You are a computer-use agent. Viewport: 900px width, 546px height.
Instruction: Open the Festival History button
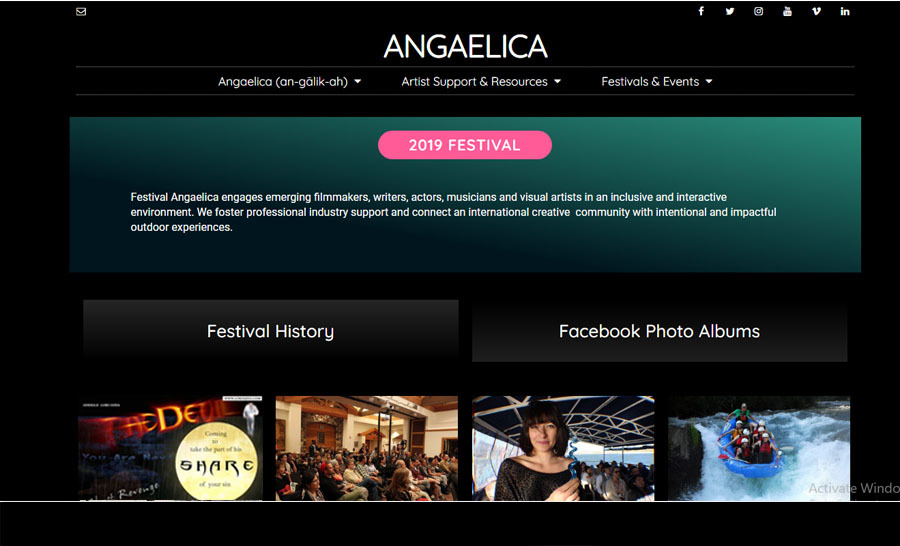pos(270,331)
